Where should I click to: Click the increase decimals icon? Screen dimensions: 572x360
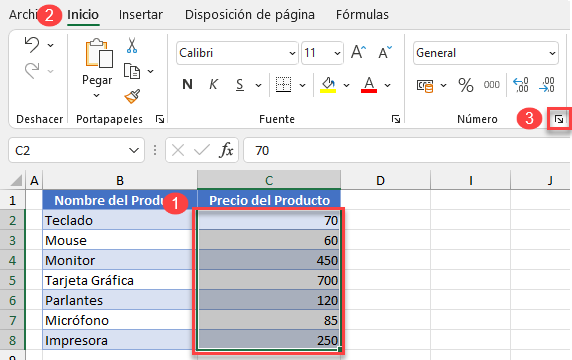tap(521, 85)
